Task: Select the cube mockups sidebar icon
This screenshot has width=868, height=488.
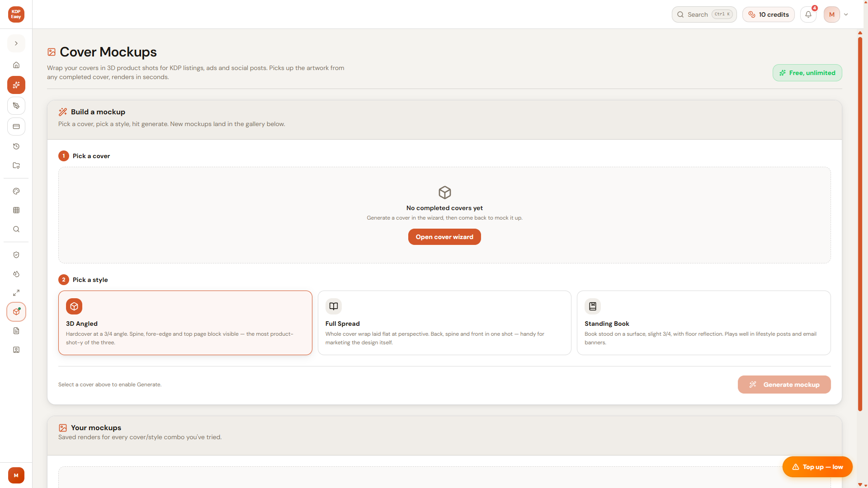Action: [16, 312]
